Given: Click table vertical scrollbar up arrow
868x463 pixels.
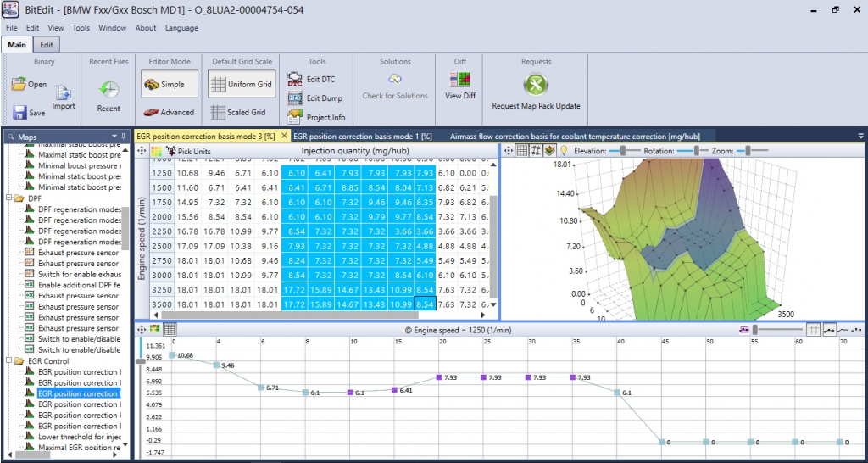Looking at the screenshot, I should point(494,164).
